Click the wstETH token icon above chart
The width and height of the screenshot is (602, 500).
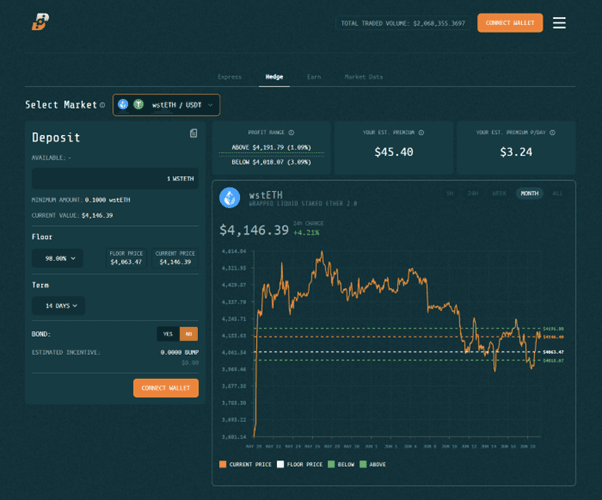[x=231, y=197]
